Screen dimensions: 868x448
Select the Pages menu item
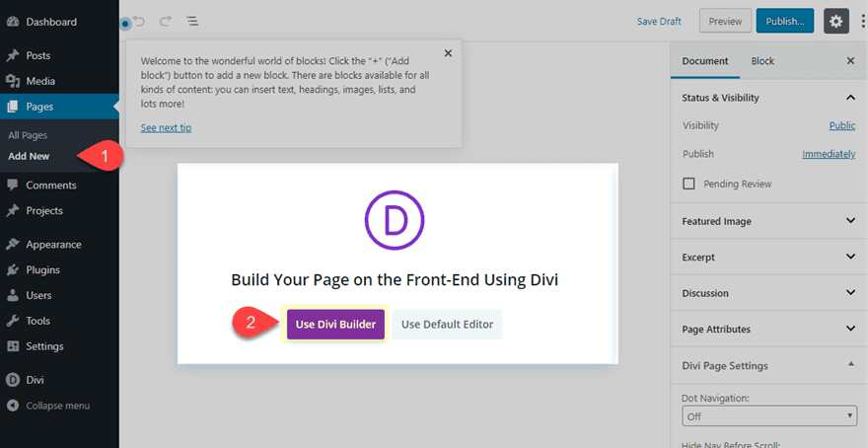coord(39,107)
